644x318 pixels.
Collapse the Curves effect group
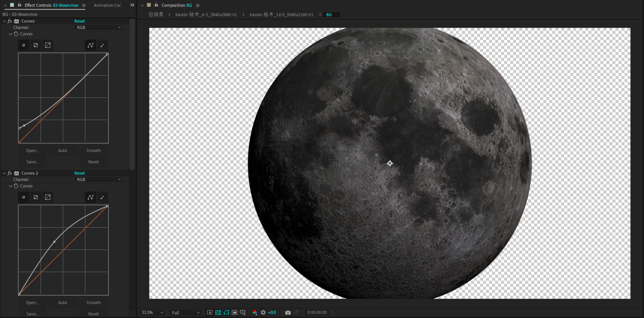(4, 21)
